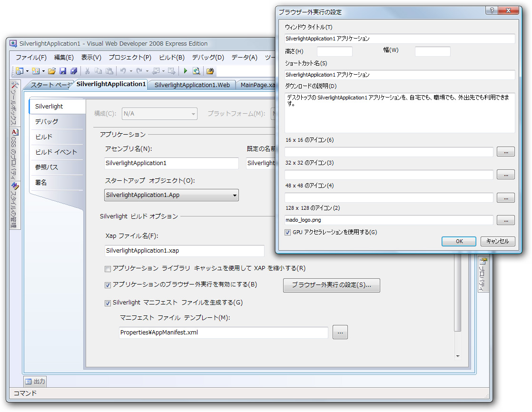The width and height of the screenshot is (532, 412).
Task: Enable XAP 縮小 with application library cache
Action: [108, 269]
